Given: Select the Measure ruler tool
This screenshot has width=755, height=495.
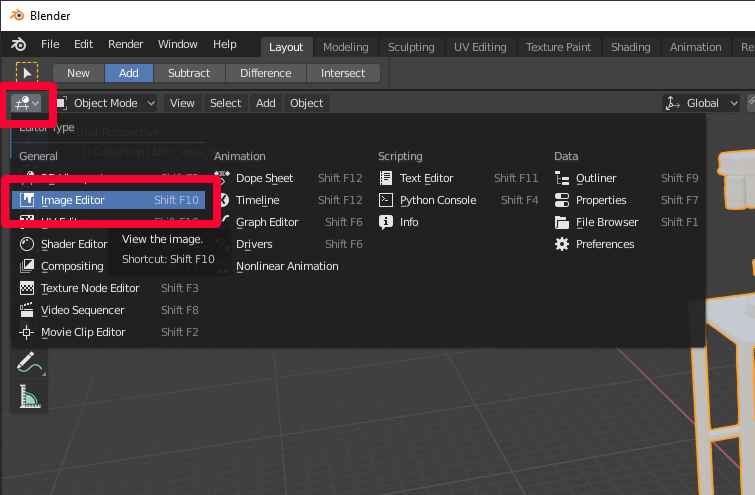Looking at the screenshot, I should [x=29, y=397].
